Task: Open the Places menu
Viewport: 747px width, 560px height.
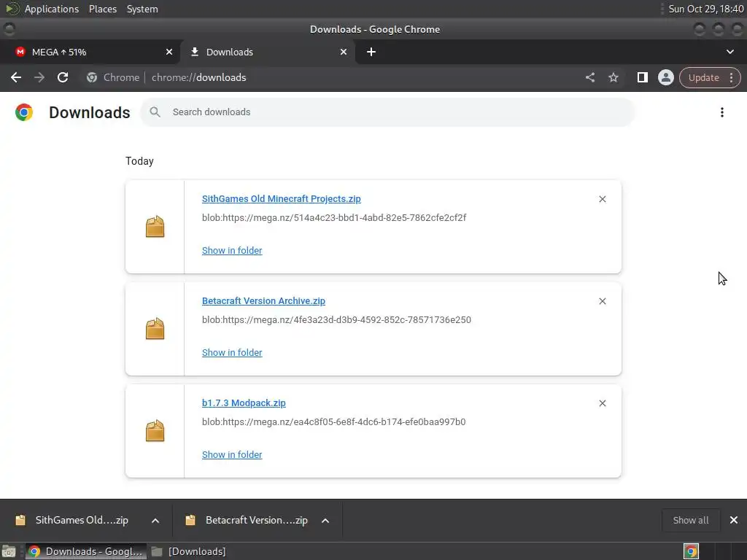Action: click(x=103, y=9)
